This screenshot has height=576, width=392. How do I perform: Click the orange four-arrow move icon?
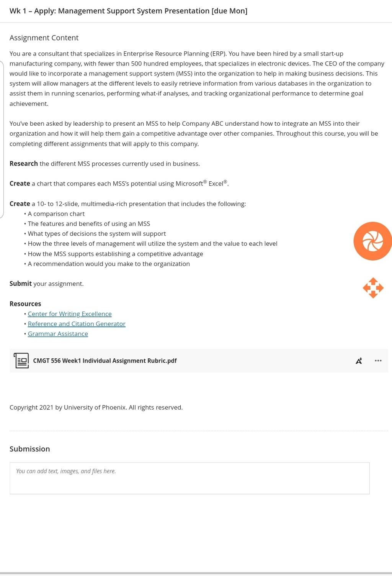tap(373, 288)
